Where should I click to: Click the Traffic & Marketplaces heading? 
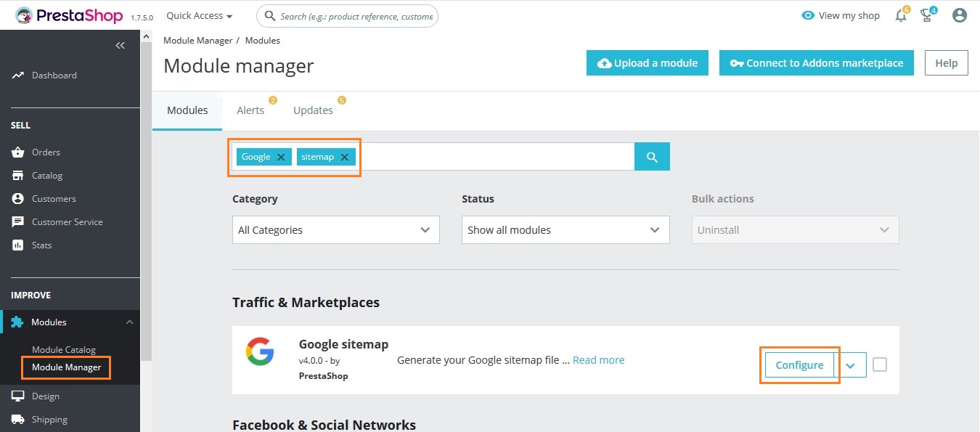pyautogui.click(x=306, y=303)
